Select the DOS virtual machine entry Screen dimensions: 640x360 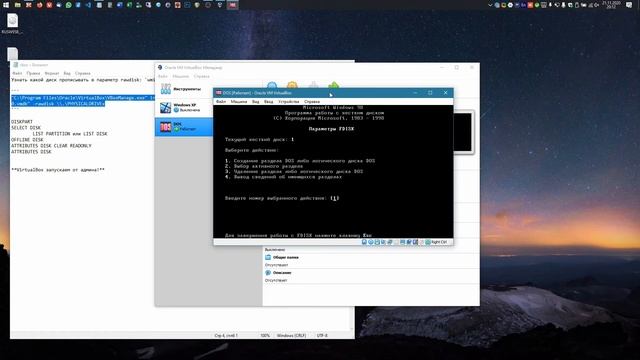184,127
